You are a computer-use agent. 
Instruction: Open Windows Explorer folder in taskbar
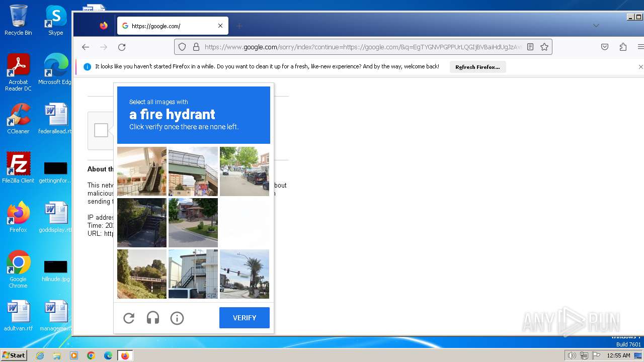click(57, 355)
